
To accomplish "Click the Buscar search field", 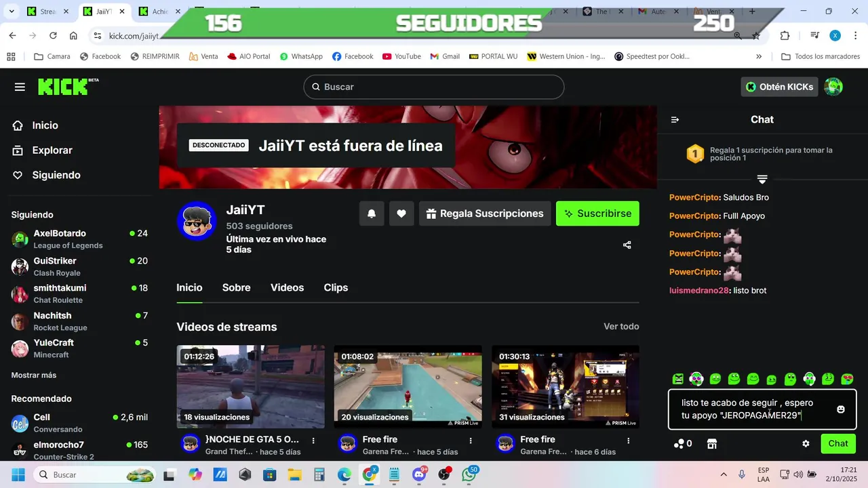I will point(434,87).
